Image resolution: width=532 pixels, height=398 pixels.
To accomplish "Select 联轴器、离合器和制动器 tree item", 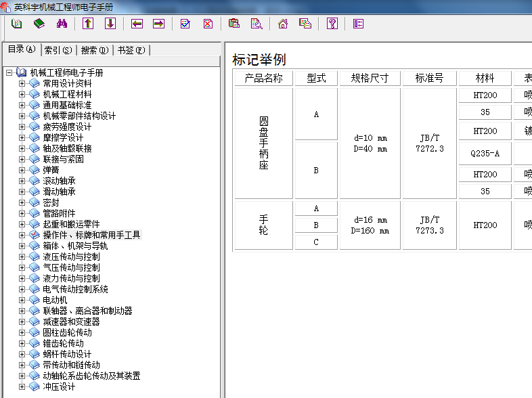I will [87, 311].
